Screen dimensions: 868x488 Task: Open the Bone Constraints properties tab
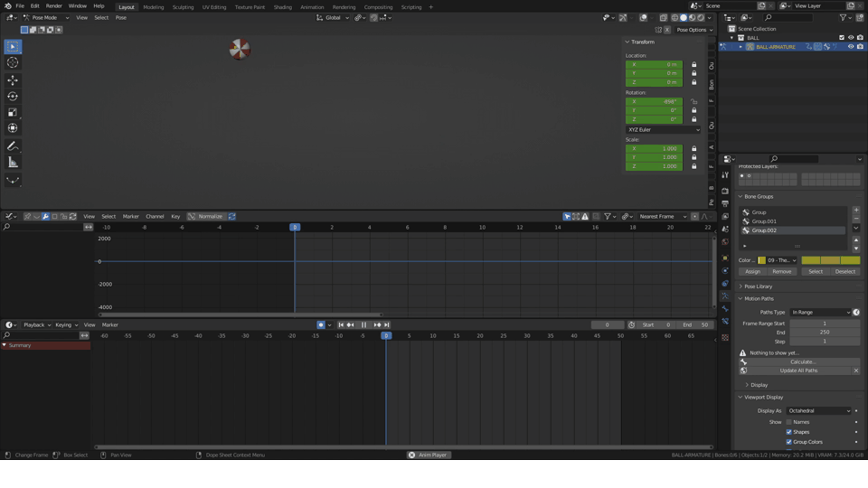point(725,322)
